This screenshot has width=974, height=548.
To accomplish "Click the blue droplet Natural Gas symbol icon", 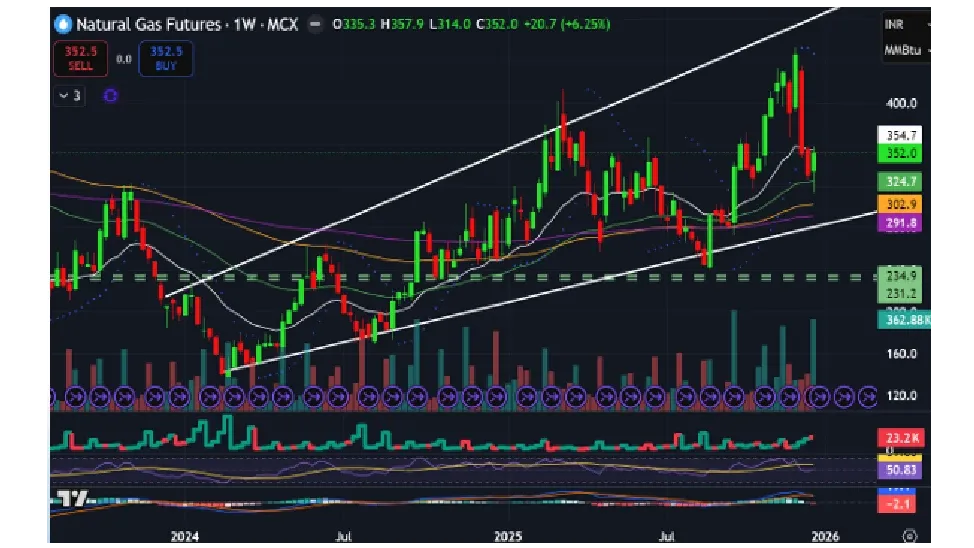I will [x=63, y=24].
